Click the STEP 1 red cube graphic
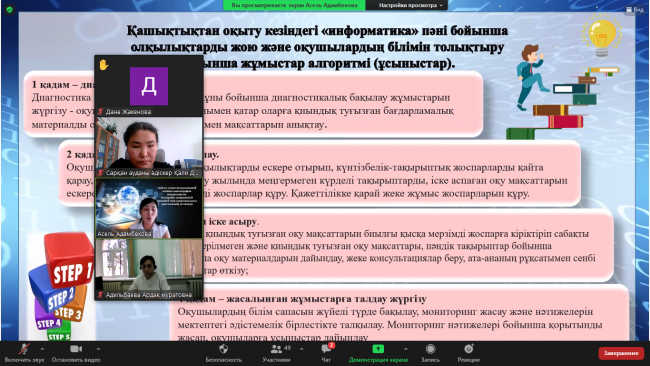This screenshot has height=366, width=650. (x=70, y=260)
